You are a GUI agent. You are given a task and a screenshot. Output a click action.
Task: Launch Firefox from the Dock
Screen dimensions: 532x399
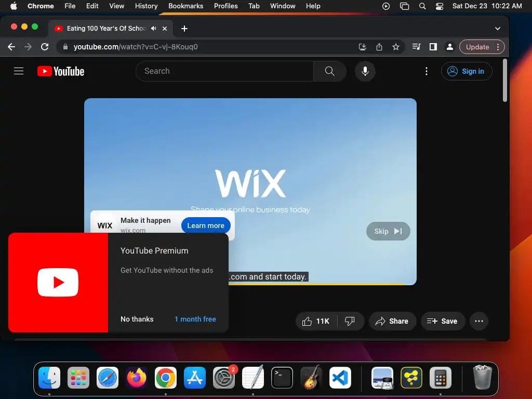pos(137,378)
